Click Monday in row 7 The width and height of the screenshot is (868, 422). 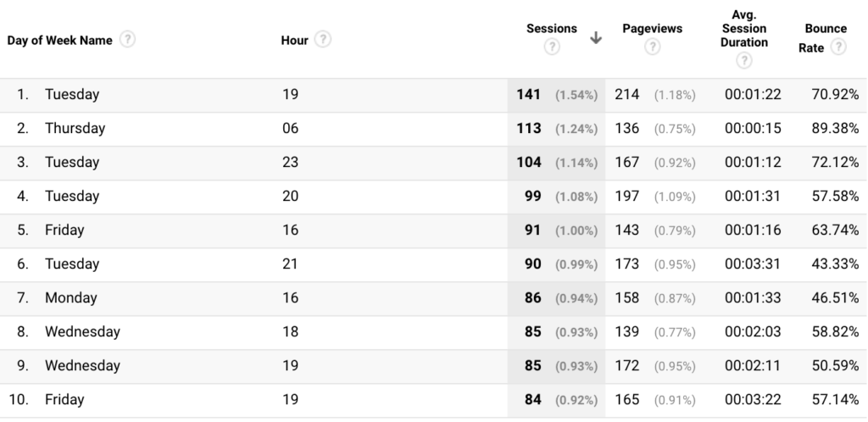click(x=70, y=298)
